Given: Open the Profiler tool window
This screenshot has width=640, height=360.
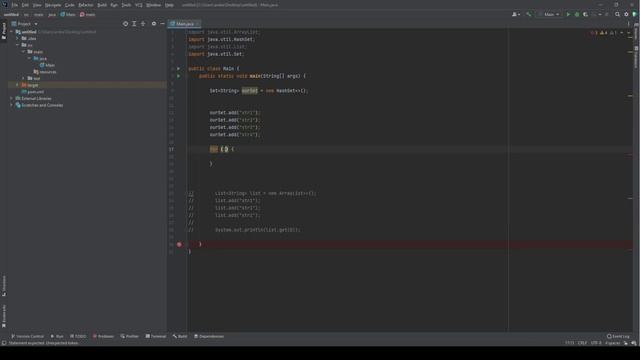Looking at the screenshot, I should tap(129, 336).
